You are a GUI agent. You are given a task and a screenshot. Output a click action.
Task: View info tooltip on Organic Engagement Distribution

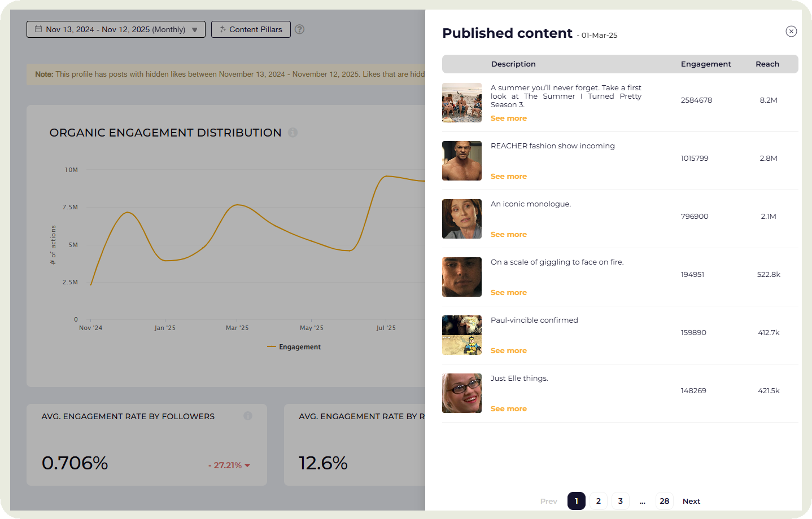coord(293,132)
